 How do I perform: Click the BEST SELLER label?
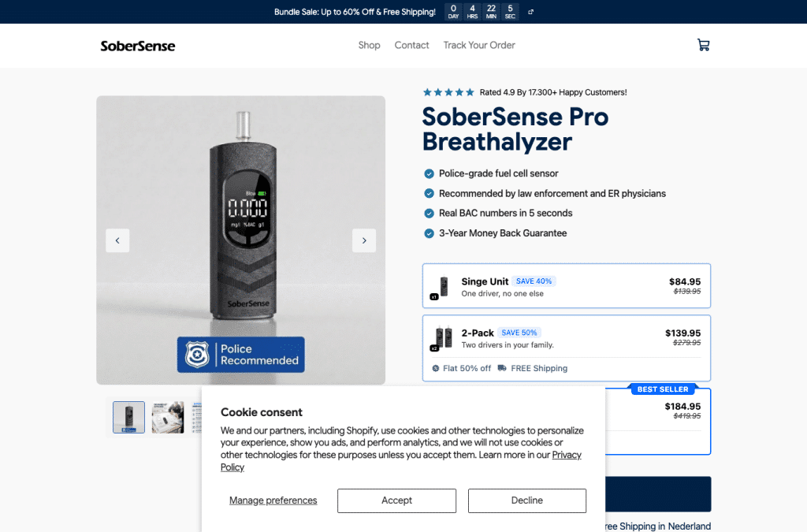click(x=663, y=389)
